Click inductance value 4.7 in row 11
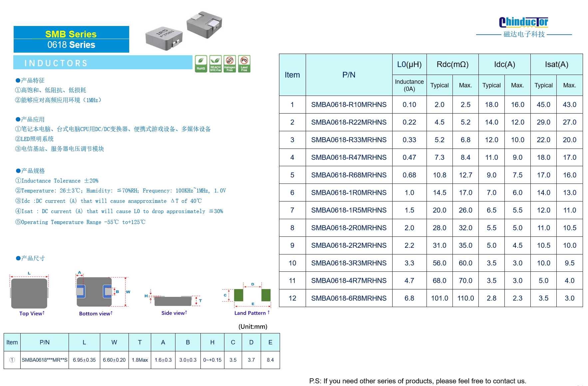 (x=409, y=281)
